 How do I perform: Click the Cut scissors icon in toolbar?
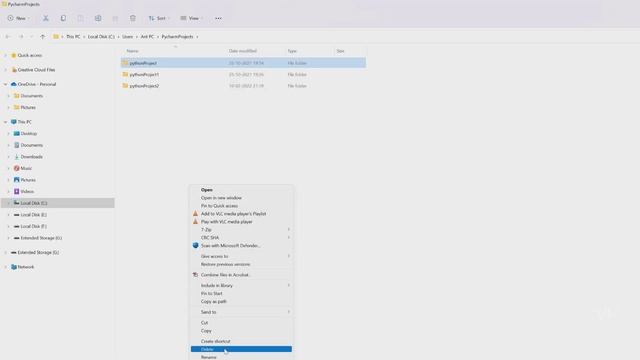coord(46,18)
